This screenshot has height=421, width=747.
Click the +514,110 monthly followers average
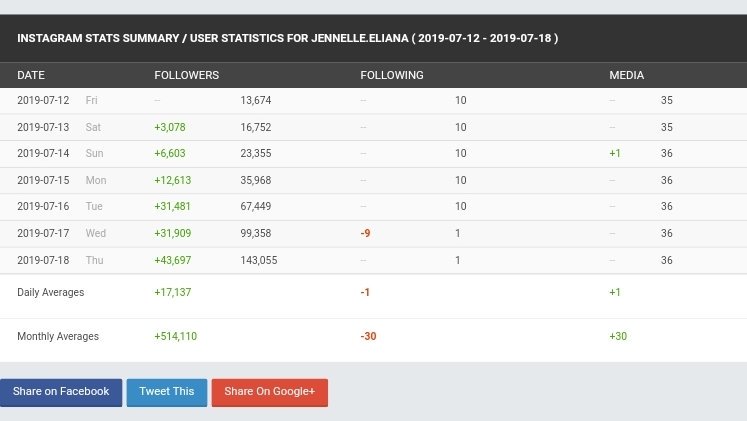[175, 336]
